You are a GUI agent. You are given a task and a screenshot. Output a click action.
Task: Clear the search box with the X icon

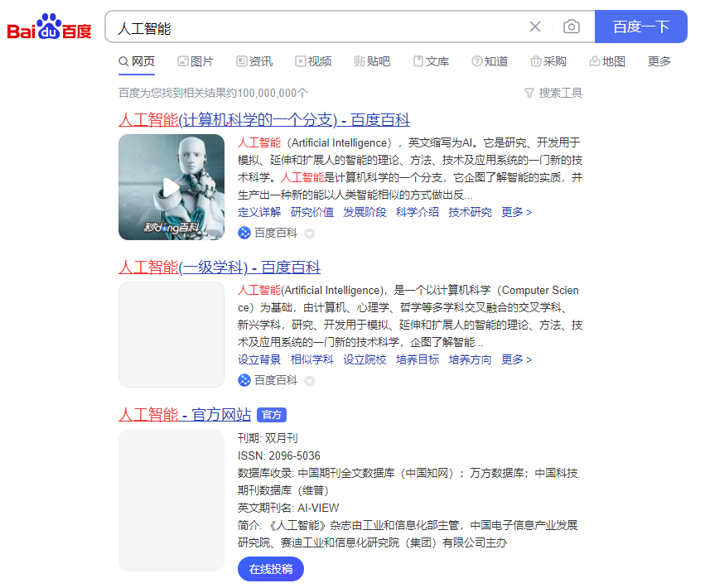534,27
